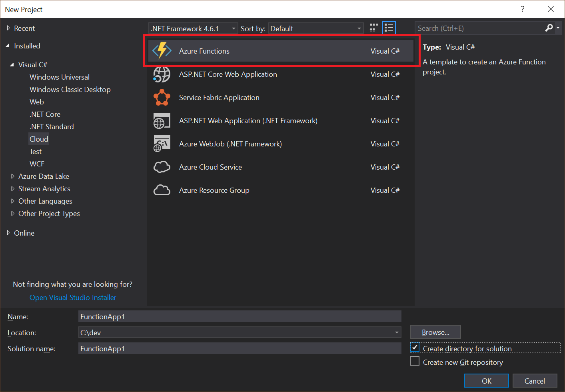
Task: Switch to medium icons list view
Action: 389,28
